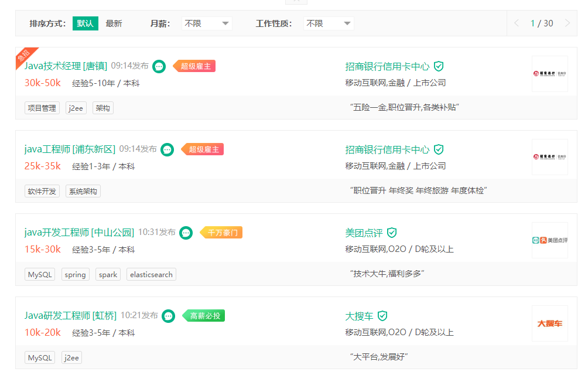
Task: Open chat for Java研发工程师 [虹桥] job
Action: (x=168, y=316)
